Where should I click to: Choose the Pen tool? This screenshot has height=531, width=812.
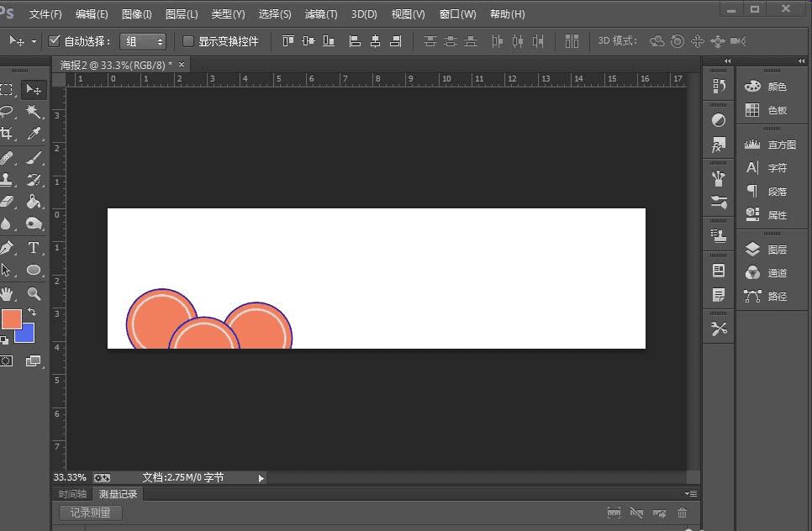(x=7, y=248)
